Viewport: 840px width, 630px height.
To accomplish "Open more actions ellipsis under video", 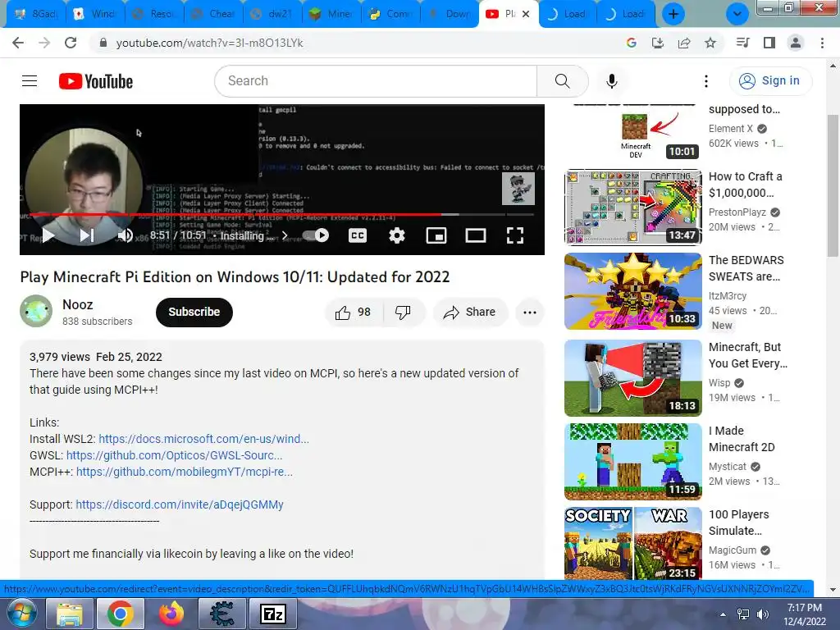I will click(x=530, y=313).
